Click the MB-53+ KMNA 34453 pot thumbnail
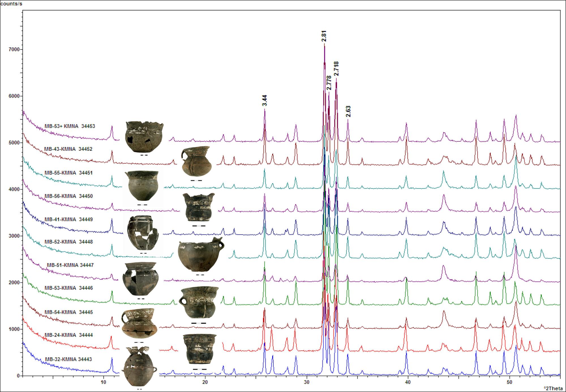Image resolution: width=566 pixels, height=392 pixels. (x=144, y=137)
